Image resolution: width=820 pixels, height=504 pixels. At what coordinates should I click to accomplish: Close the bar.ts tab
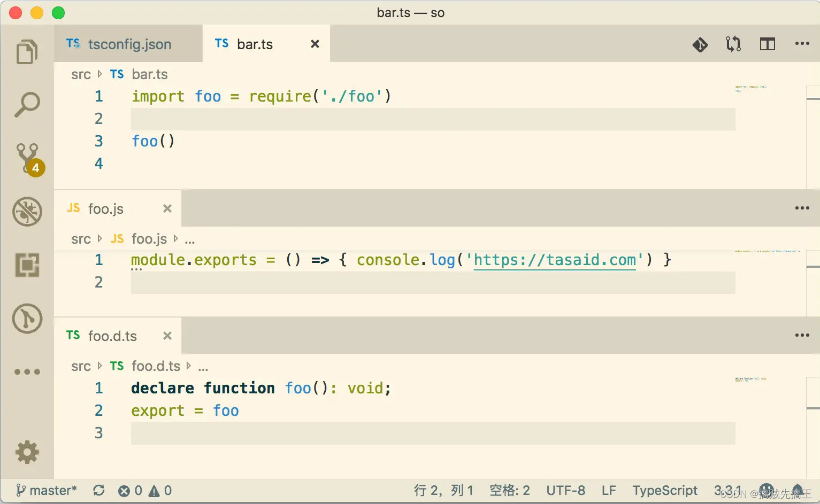pyautogui.click(x=315, y=44)
